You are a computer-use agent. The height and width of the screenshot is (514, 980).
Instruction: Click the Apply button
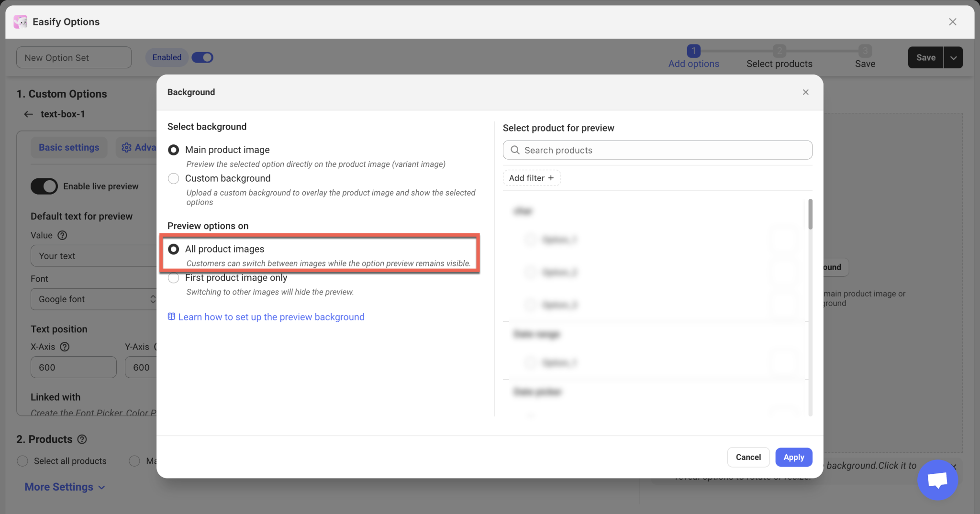793,457
